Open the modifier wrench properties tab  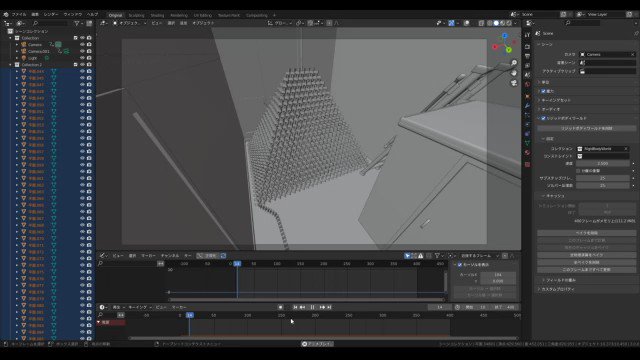(527, 106)
